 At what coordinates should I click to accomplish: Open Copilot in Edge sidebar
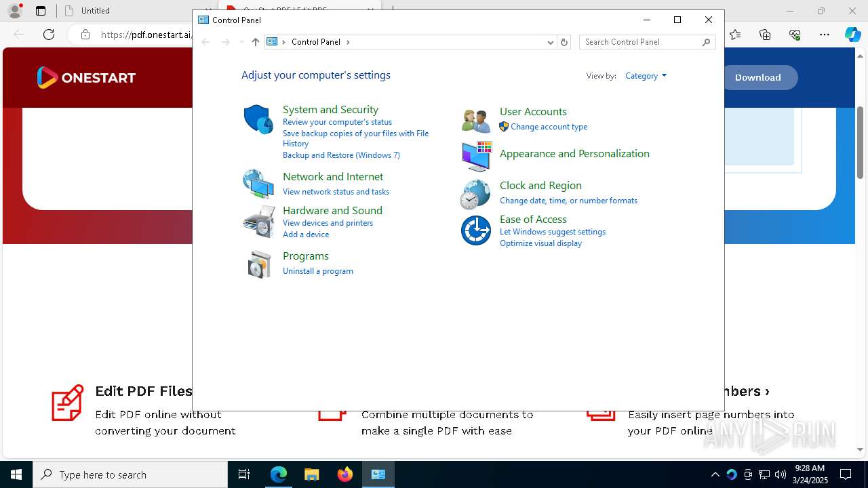pyautogui.click(x=852, y=35)
